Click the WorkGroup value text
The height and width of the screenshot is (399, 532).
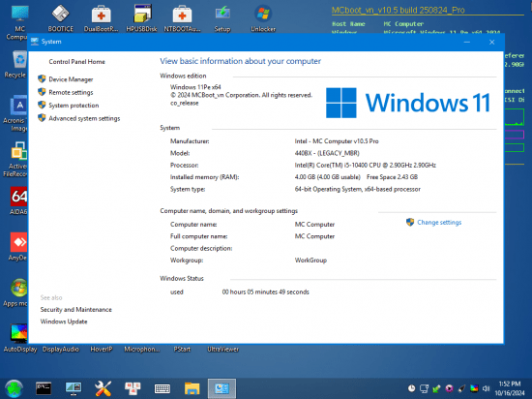[x=310, y=261]
